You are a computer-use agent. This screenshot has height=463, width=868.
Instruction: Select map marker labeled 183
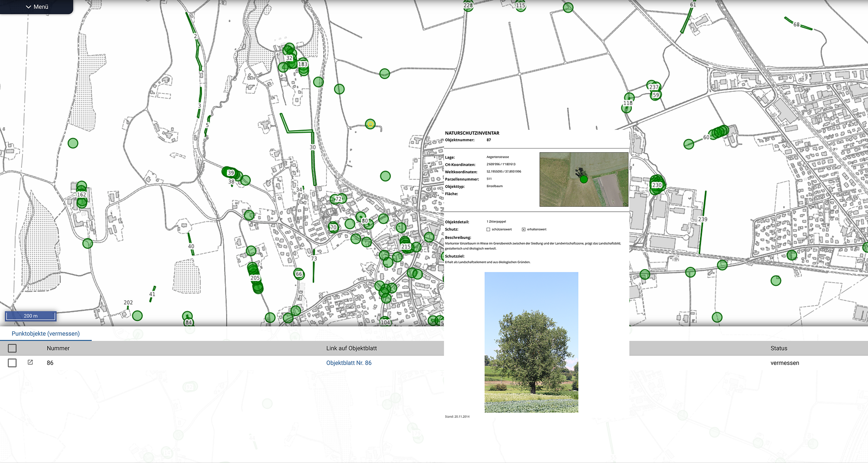click(302, 64)
